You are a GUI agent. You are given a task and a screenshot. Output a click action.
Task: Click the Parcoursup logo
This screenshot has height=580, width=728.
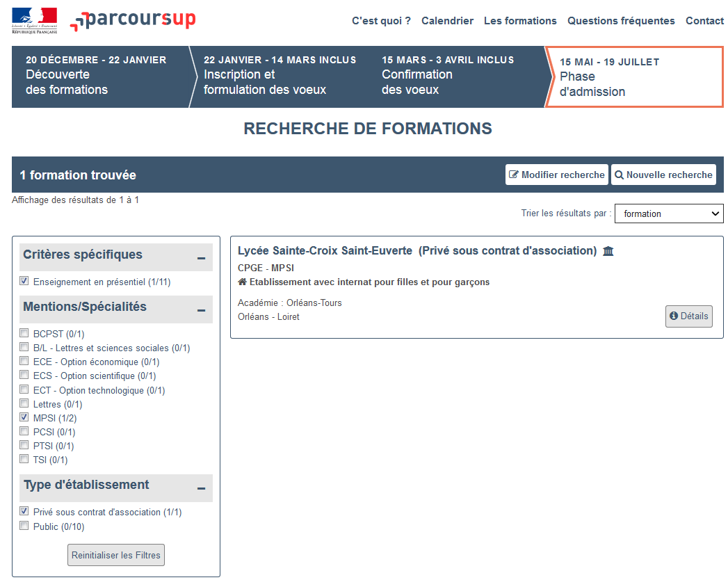[132, 21]
